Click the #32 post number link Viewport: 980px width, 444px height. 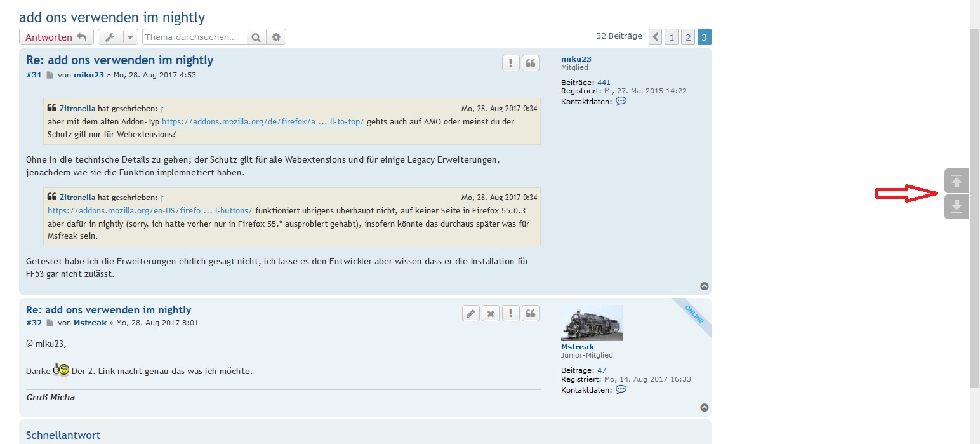point(34,323)
